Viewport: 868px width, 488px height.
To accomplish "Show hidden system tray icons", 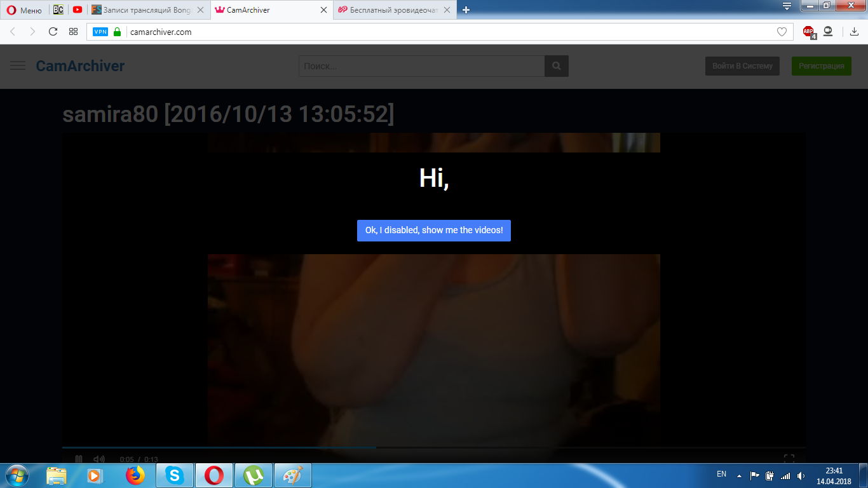I will (x=739, y=475).
